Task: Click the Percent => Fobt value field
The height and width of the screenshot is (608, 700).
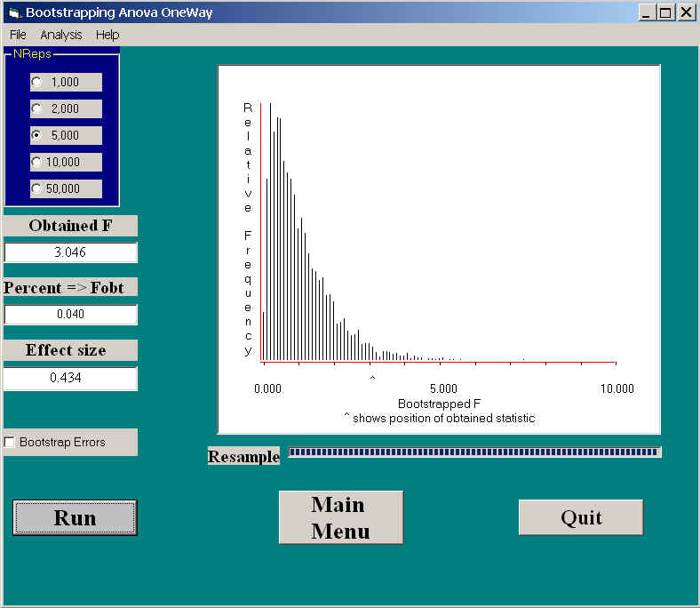Action: coord(70,315)
